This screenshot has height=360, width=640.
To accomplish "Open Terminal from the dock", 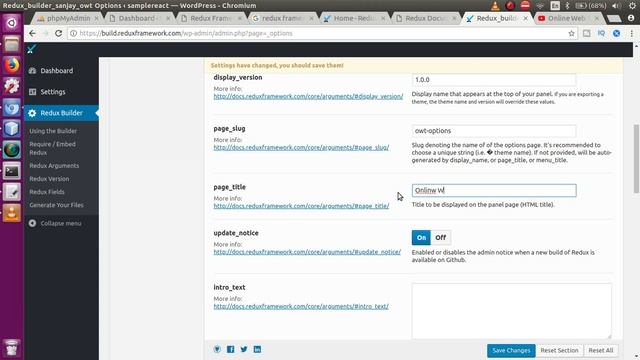I will point(11,171).
